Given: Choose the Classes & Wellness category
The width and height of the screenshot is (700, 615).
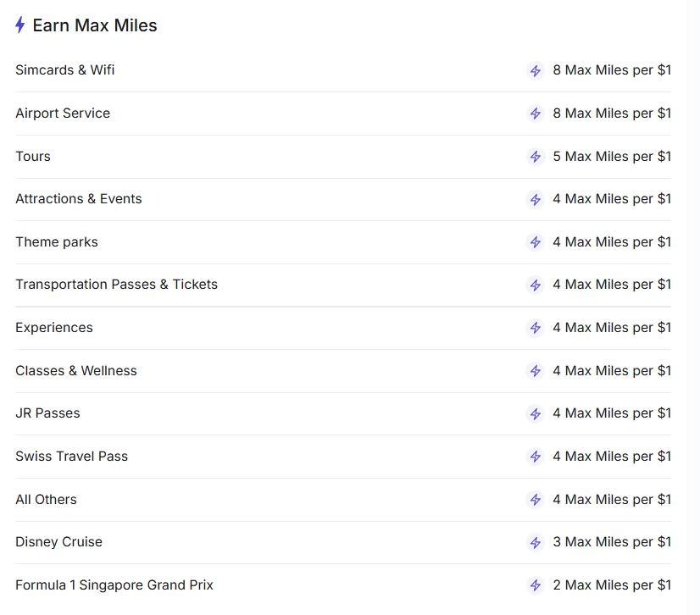Looking at the screenshot, I should point(76,371).
